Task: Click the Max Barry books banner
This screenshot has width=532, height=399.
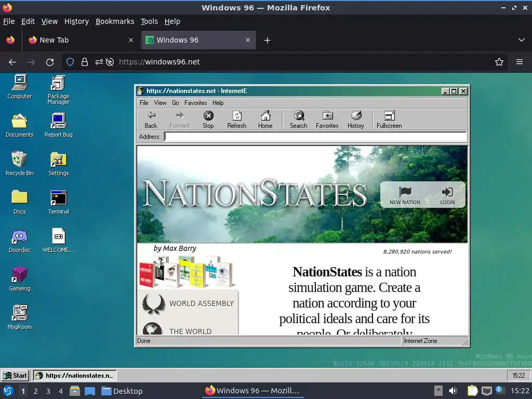Action: (x=187, y=272)
